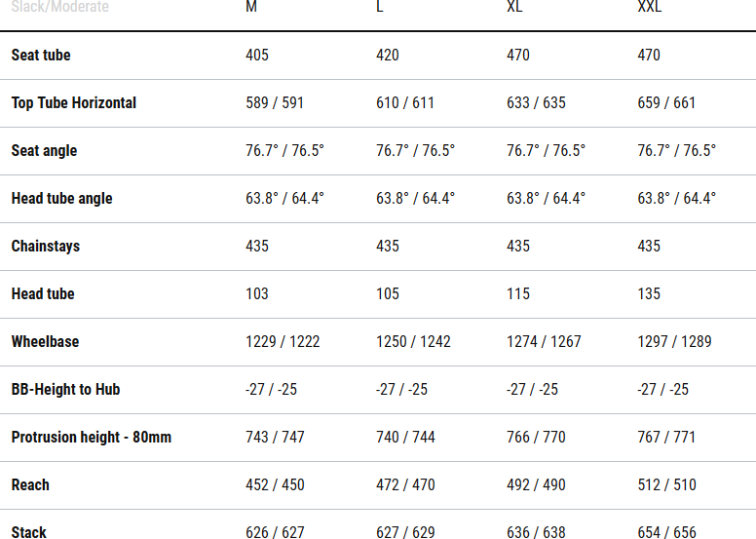
Task: Click the faded Slack/Moderate header label
Action: (x=59, y=7)
